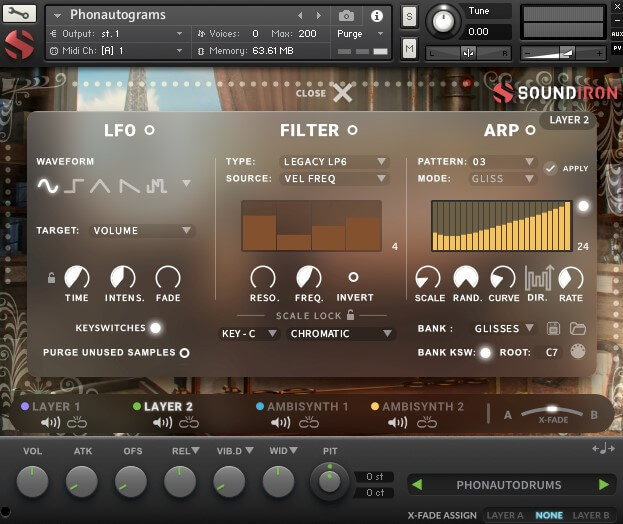Mute Ambisynth 1 using its speaker icon
The height and width of the screenshot is (524, 623).
281,422
